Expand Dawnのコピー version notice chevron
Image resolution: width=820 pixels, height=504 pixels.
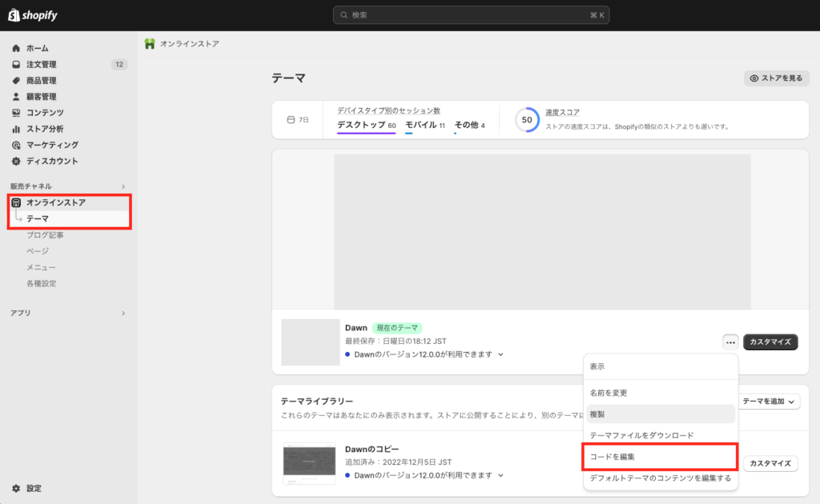pos(501,476)
